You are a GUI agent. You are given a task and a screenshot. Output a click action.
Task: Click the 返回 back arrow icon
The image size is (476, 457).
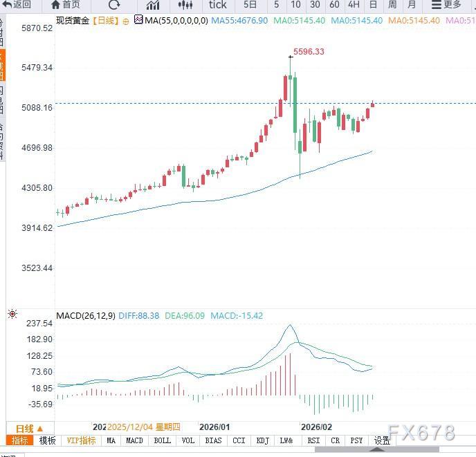coord(6,5)
